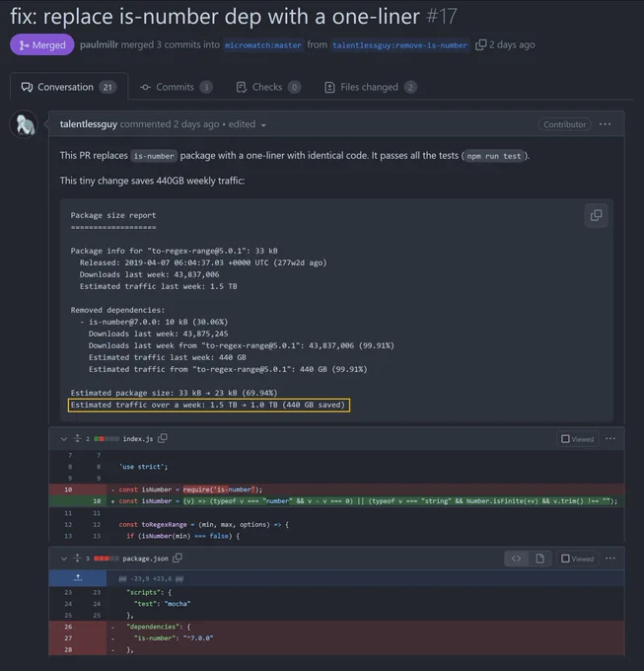Screen dimensions: 644x671
Task: Click the Contributor badge
Action: [x=564, y=124]
